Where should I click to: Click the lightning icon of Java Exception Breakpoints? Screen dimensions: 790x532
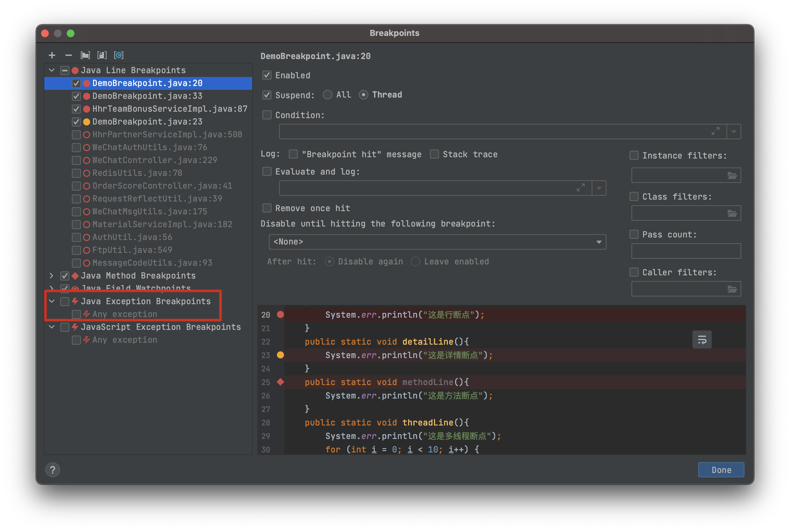[x=75, y=301]
